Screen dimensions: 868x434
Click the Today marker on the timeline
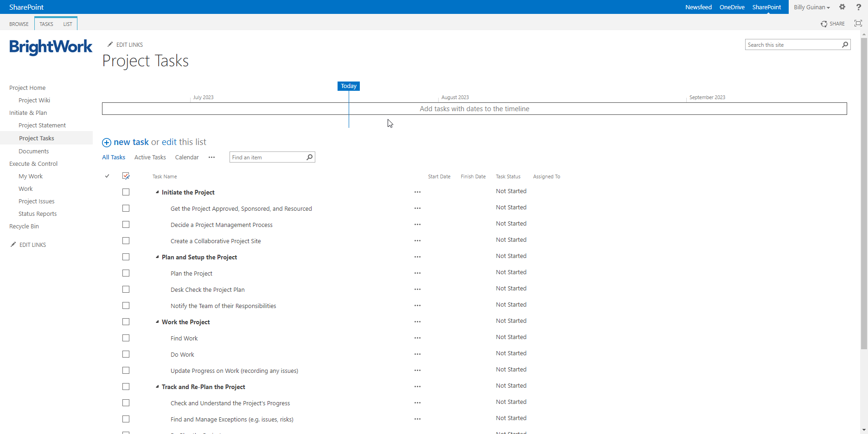349,86
